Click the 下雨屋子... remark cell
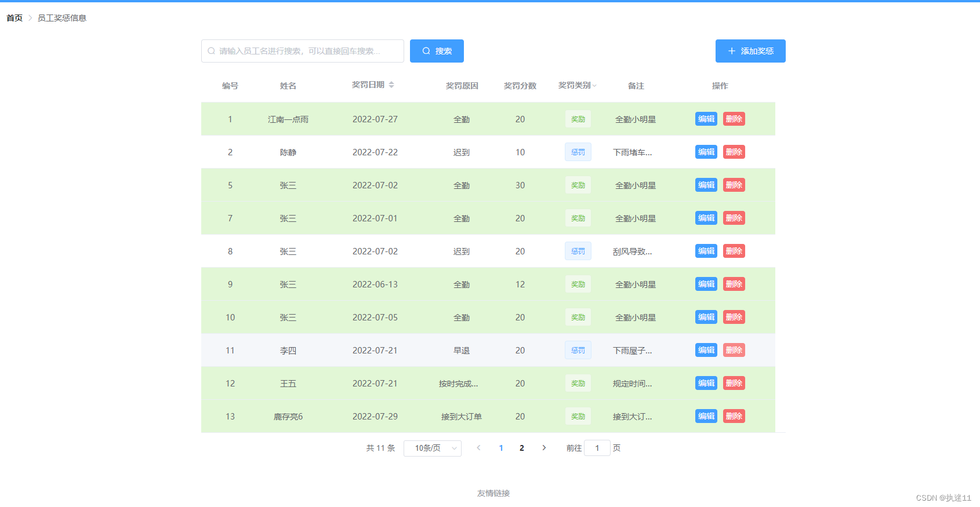This screenshot has height=507, width=980. tap(633, 351)
